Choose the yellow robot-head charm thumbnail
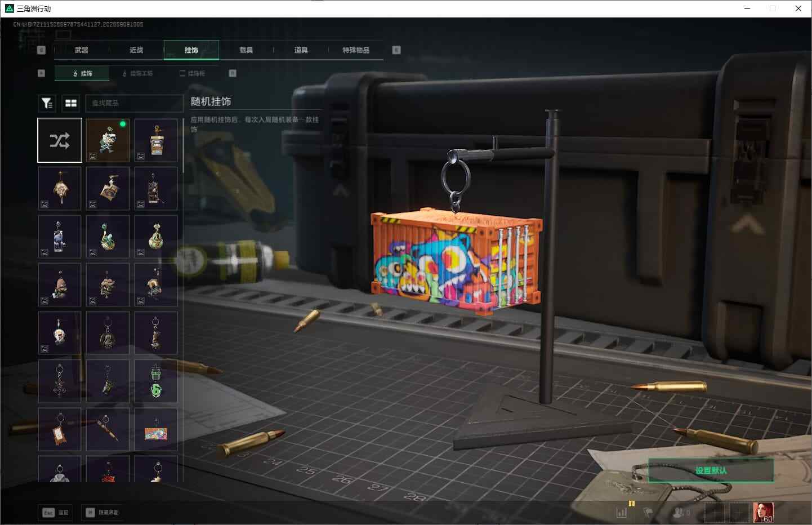Image resolution: width=812 pixels, height=525 pixels. tap(156, 140)
